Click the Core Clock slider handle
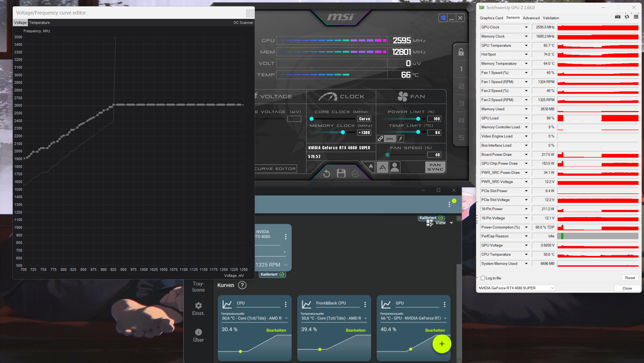Image resolution: width=644 pixels, height=363 pixels. pos(312,119)
